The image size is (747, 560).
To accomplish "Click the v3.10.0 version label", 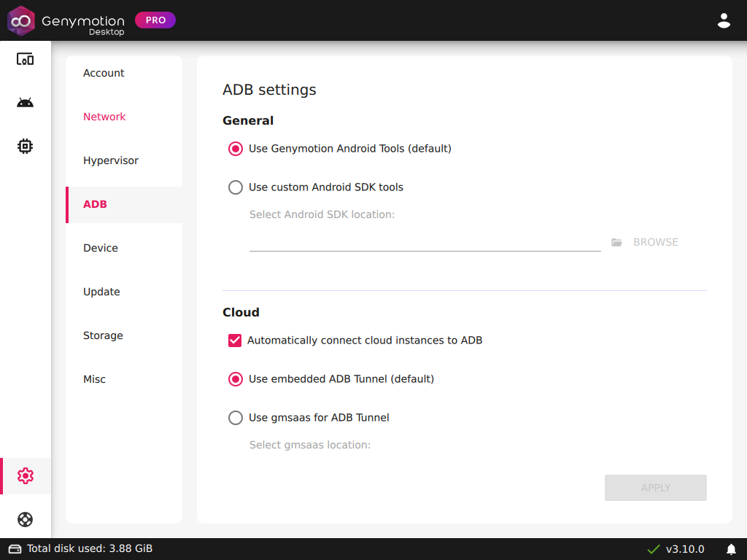I will point(684,549).
